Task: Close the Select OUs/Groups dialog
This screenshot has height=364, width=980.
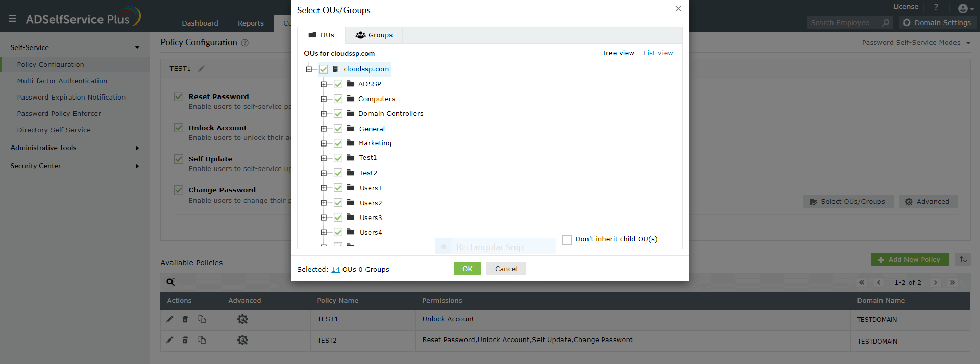Action: (678, 9)
